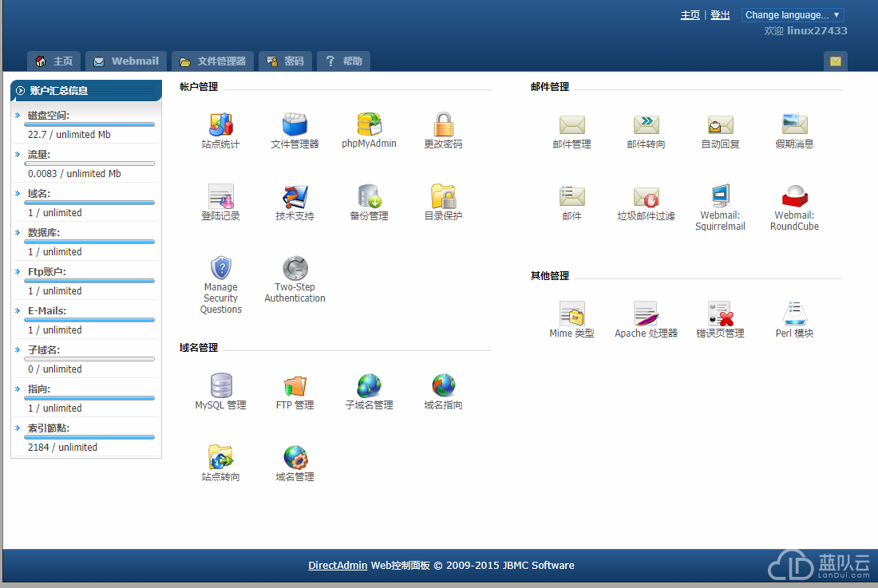Viewport: 878px width, 588px height.
Task: Open 站点统计 site statistics icon
Action: [220, 124]
